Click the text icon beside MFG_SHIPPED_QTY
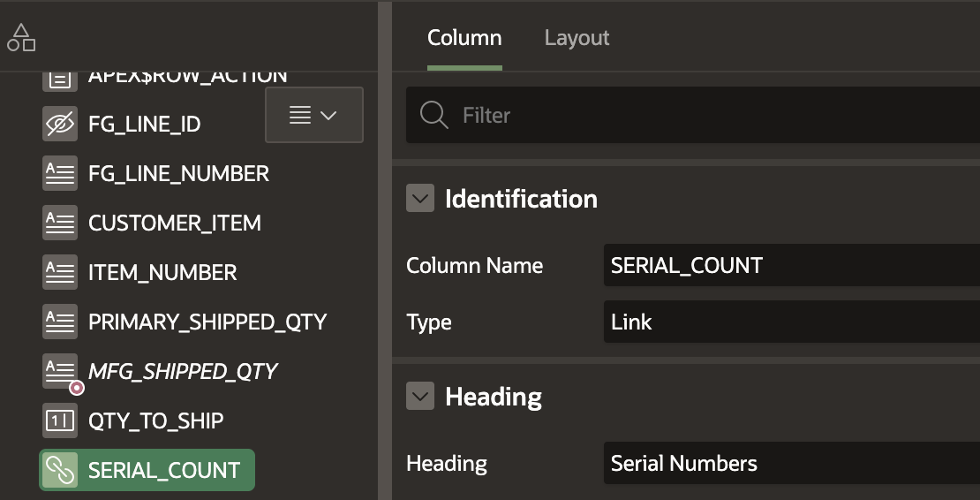Screen dimensions: 980x500 [x=60, y=371]
